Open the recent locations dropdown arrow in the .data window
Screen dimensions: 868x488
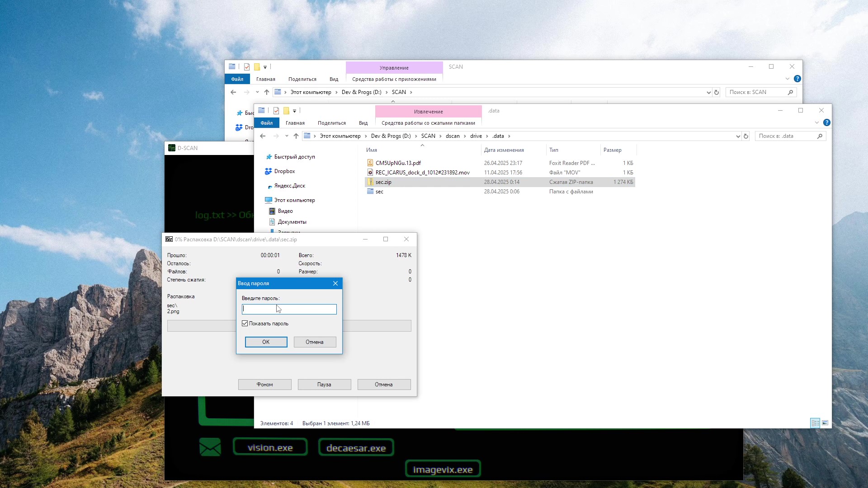click(287, 136)
